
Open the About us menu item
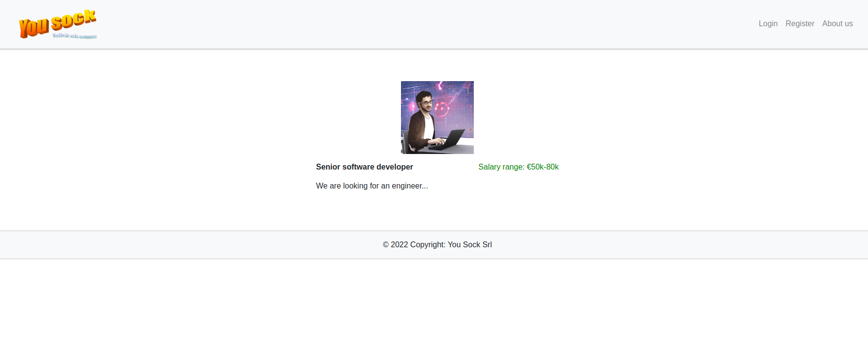[837, 24]
